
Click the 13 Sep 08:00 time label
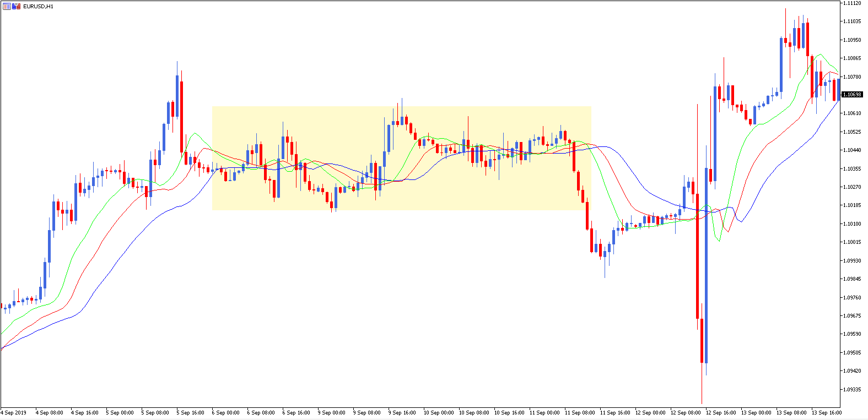pos(791,412)
